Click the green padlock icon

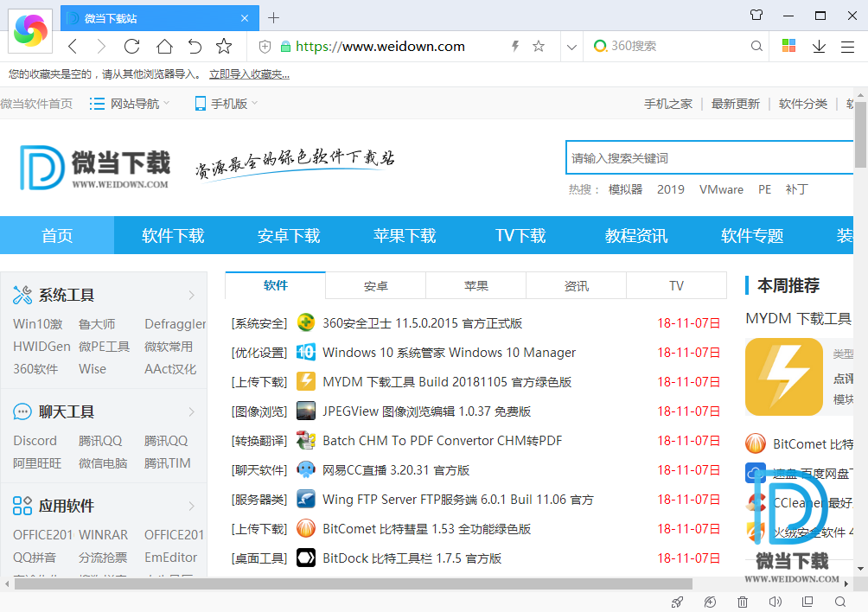coord(285,47)
